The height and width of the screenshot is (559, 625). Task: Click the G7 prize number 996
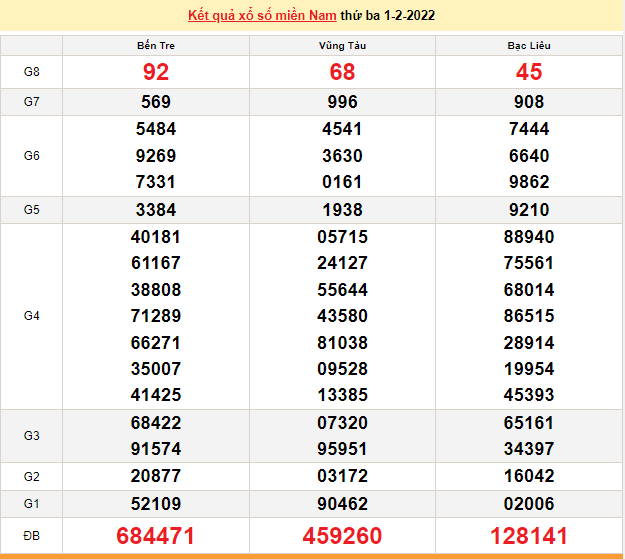click(342, 102)
